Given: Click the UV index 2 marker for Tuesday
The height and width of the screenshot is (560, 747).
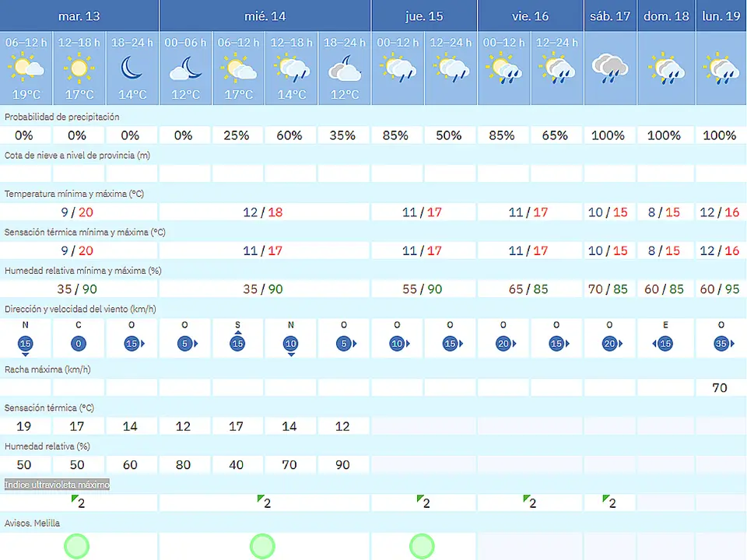Looking at the screenshot, I should [79, 502].
